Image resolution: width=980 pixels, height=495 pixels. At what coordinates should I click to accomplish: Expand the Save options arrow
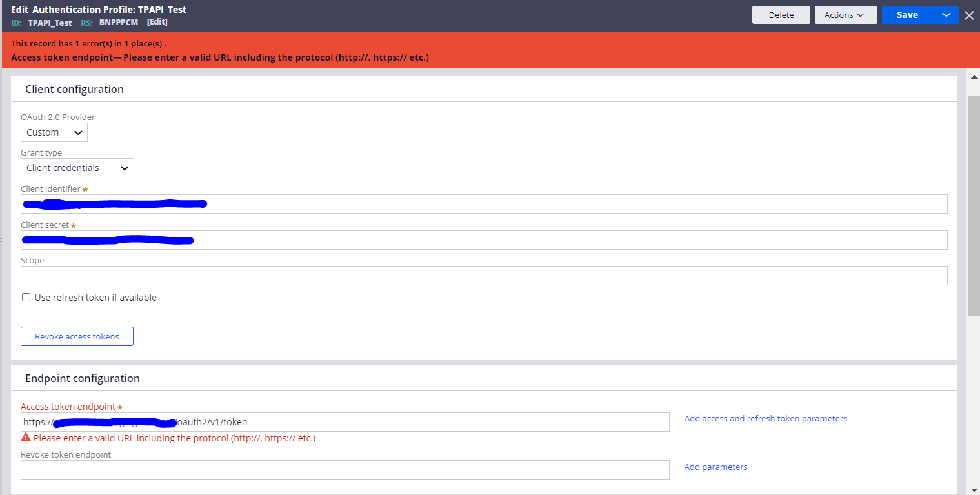(946, 15)
